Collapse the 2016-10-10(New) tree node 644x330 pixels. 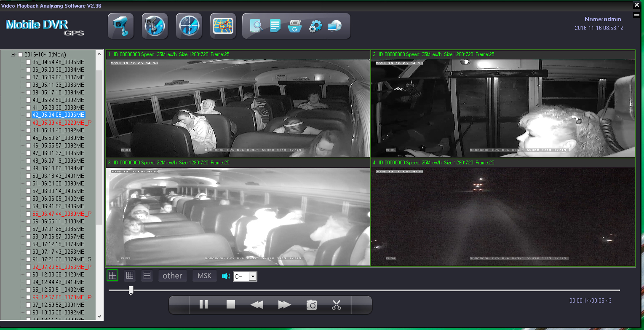coord(13,54)
